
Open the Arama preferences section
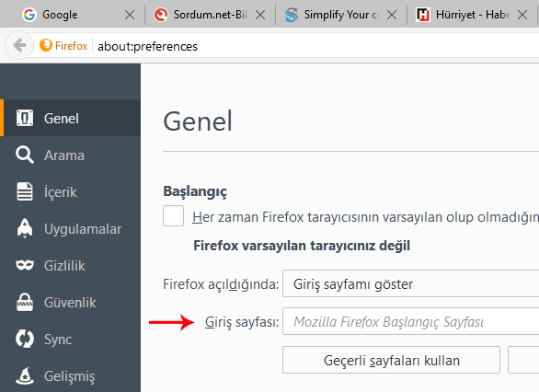(x=70, y=155)
